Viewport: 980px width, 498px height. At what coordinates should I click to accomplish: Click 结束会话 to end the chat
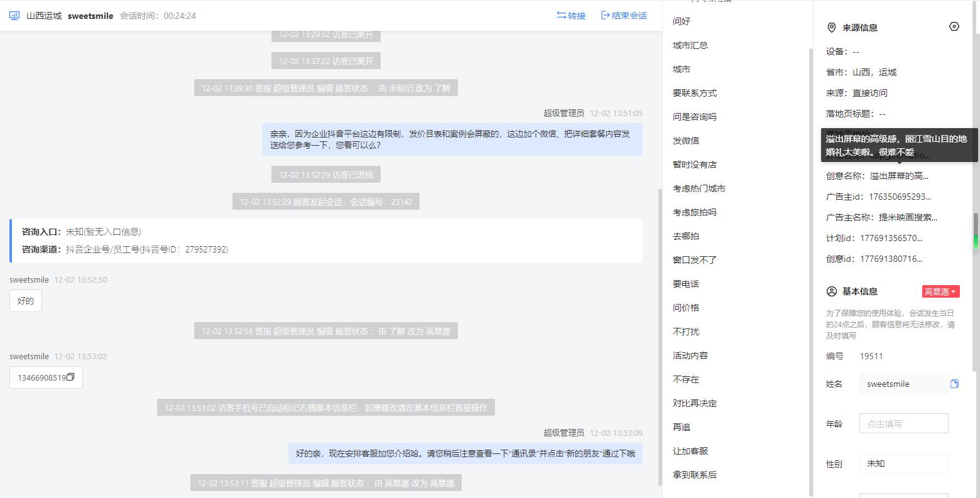click(624, 16)
